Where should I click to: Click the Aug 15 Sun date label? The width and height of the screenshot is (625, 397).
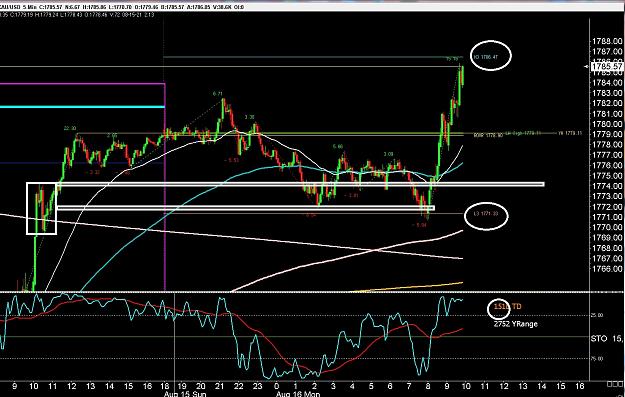[x=185, y=394]
